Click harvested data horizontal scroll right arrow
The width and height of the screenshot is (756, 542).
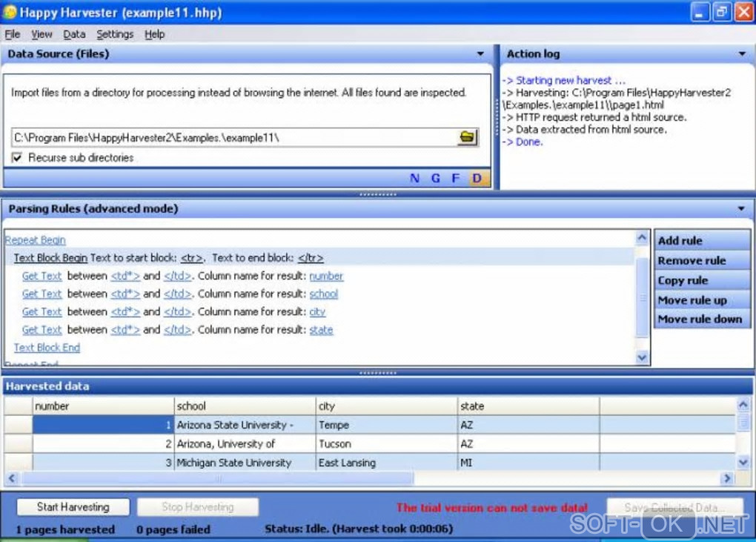(x=726, y=478)
